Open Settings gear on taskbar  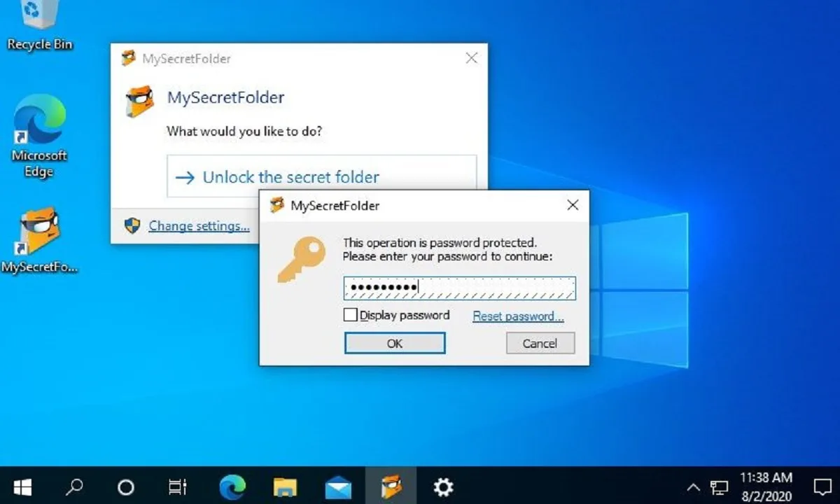tap(443, 486)
